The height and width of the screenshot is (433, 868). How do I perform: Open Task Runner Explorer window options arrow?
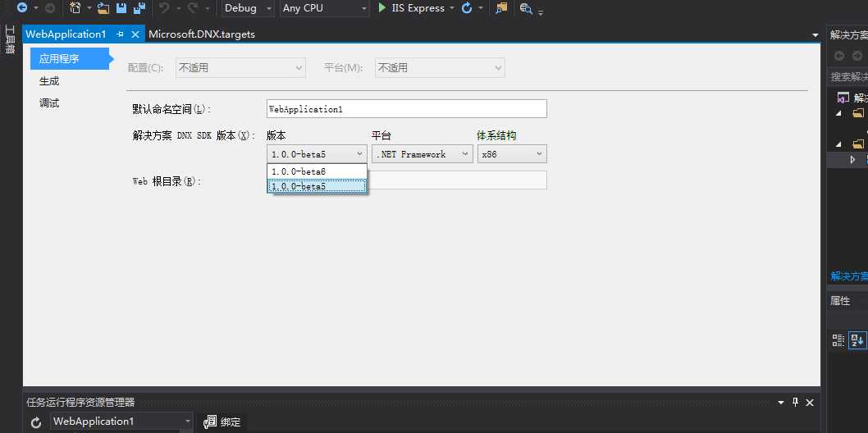coord(781,403)
